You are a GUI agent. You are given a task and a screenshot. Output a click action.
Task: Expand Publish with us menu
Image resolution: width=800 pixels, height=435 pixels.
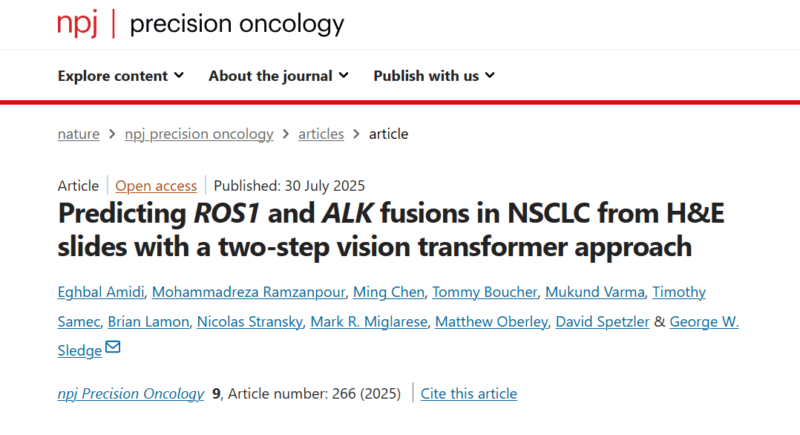(434, 75)
